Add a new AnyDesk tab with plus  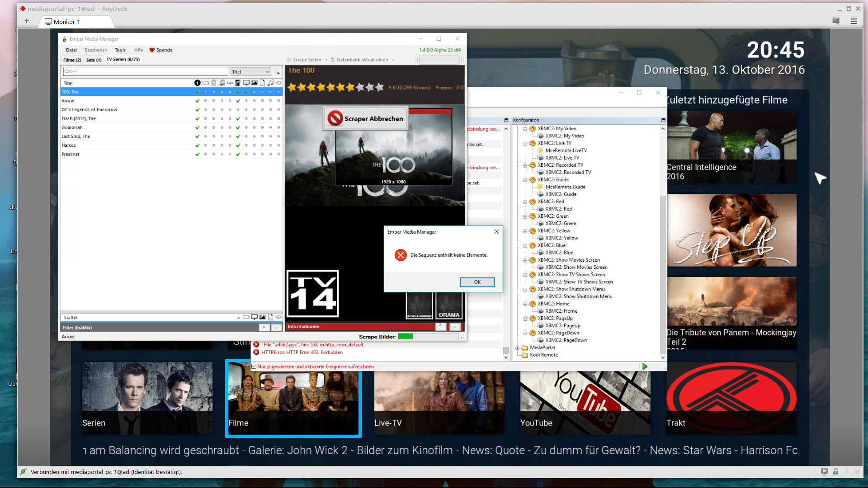(27, 21)
